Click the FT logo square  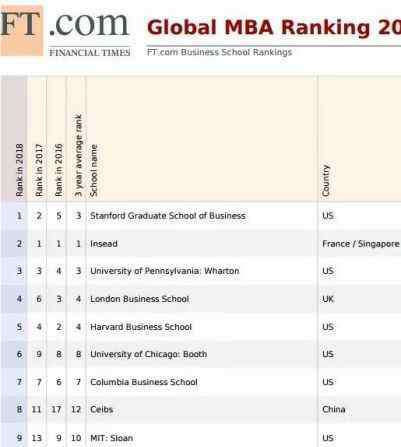[x=21, y=30]
